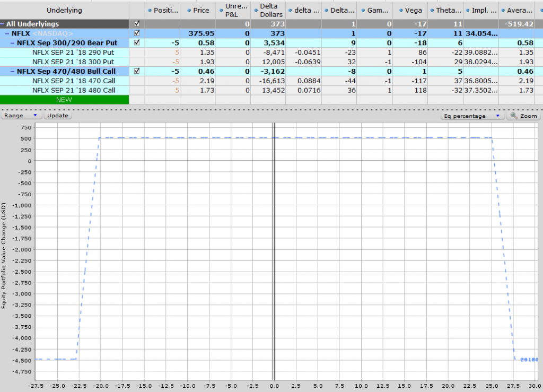The height and width of the screenshot is (392, 543).
Task: Collapse the All Underlyings tree node
Action: click(x=3, y=24)
